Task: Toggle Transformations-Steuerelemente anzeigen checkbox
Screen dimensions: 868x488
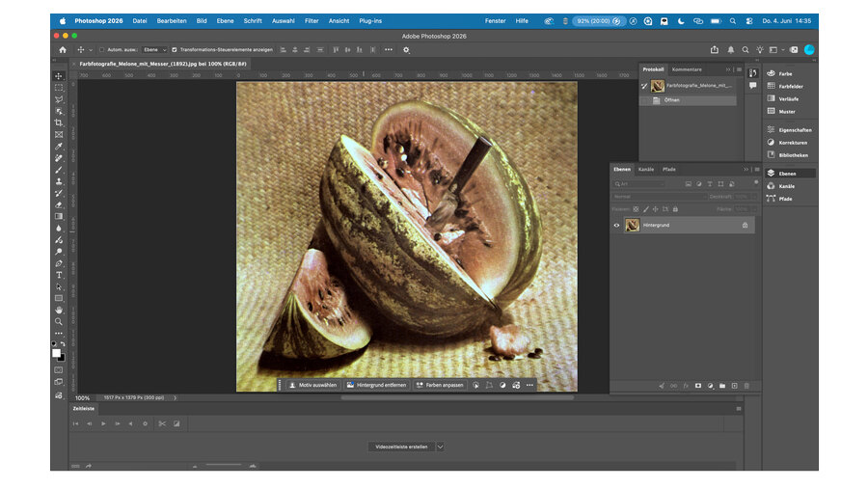Action: [175, 50]
